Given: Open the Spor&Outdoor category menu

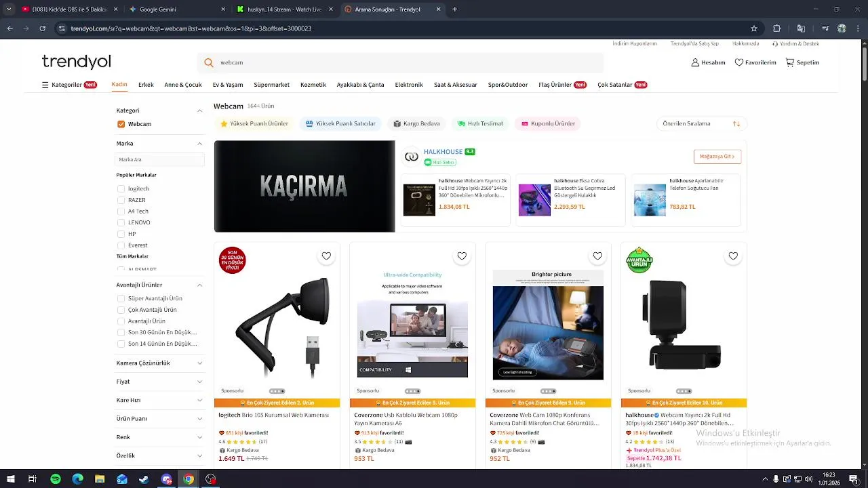Looking at the screenshot, I should click(x=508, y=85).
